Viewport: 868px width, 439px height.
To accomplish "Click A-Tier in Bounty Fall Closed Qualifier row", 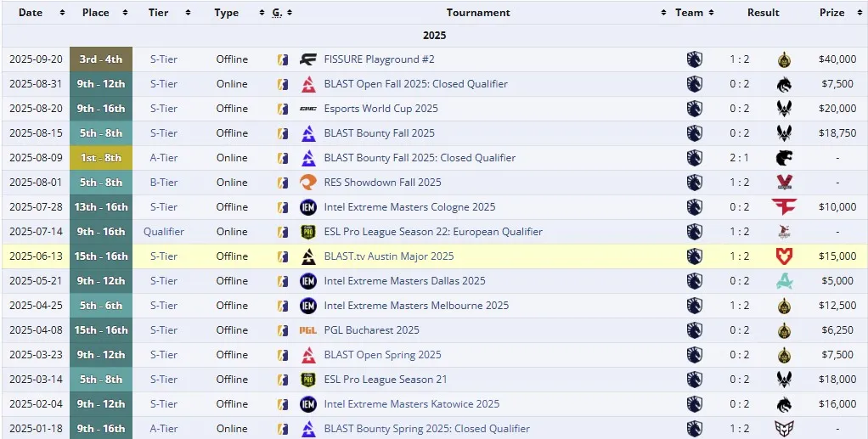I will tap(163, 158).
